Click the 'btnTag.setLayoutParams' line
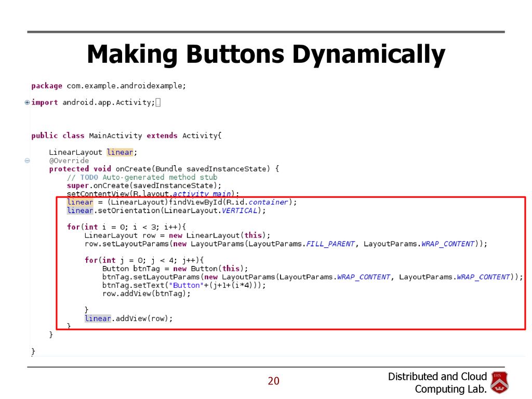The width and height of the screenshot is (532, 399). [x=312, y=277]
